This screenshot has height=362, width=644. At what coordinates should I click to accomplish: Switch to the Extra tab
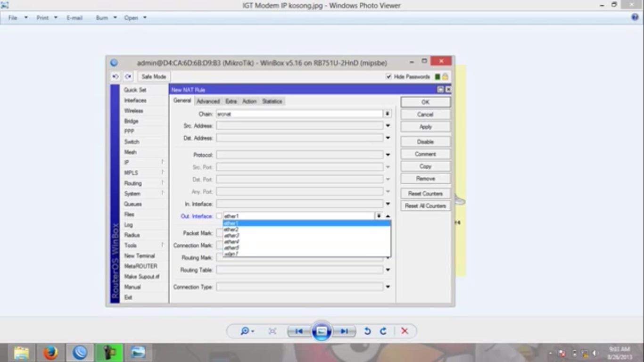[231, 101]
